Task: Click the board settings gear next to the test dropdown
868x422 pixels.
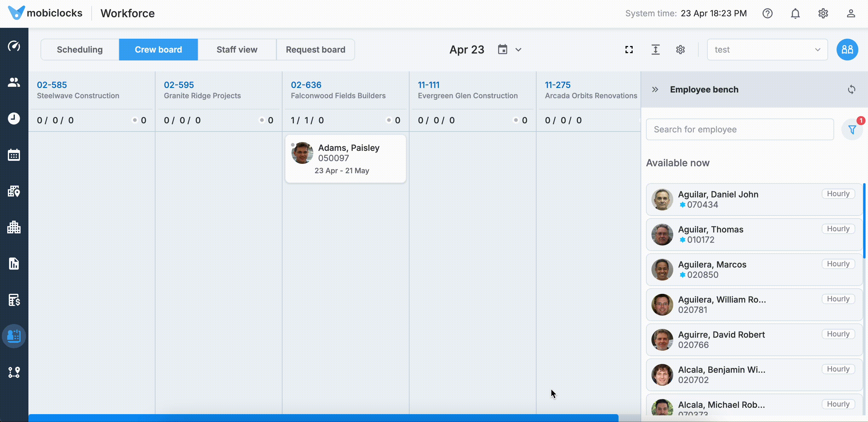Action: click(680, 50)
